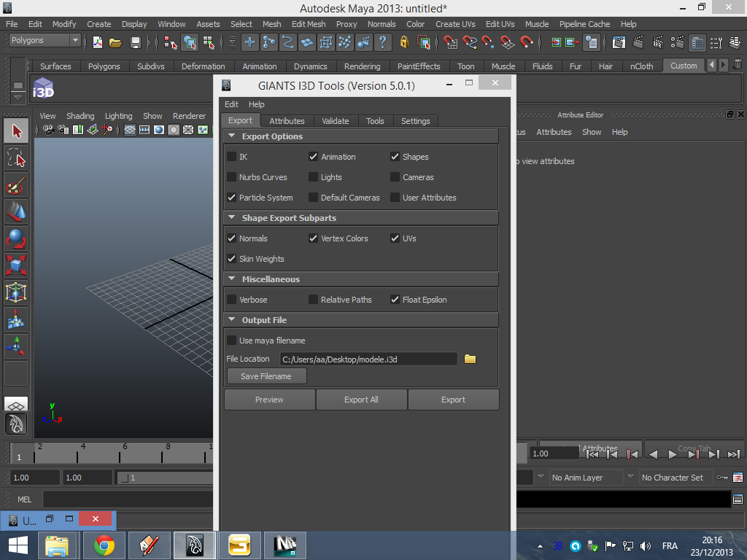Activate the Scale tool cube icon
This screenshot has height=560, width=747.
tap(16, 265)
